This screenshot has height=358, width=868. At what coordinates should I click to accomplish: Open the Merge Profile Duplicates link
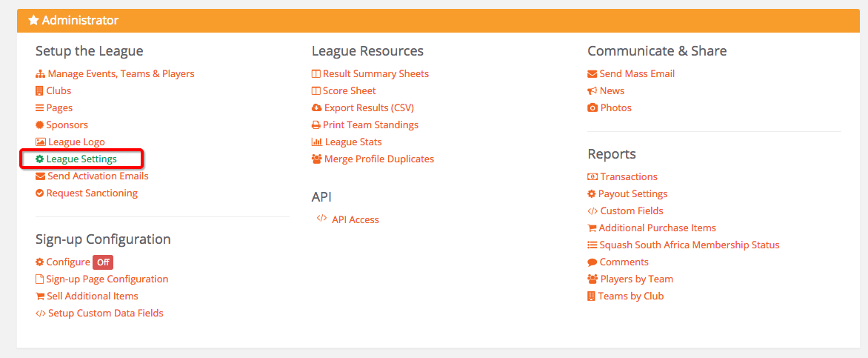coord(379,159)
